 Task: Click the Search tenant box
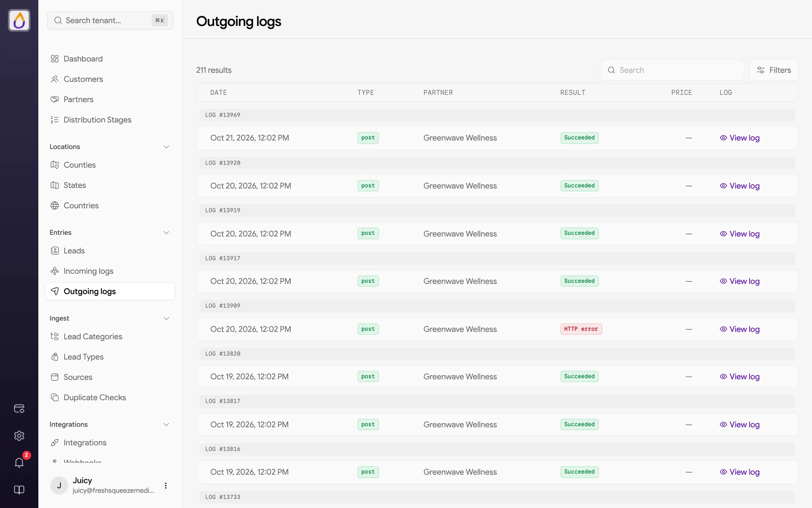(x=110, y=20)
